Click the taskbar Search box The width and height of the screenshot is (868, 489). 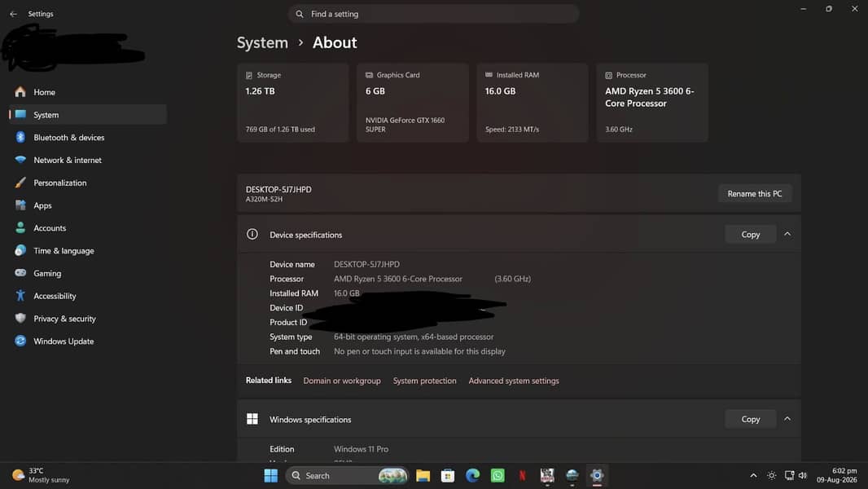point(347,476)
